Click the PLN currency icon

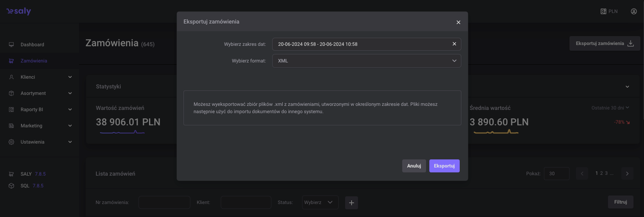[x=603, y=11]
